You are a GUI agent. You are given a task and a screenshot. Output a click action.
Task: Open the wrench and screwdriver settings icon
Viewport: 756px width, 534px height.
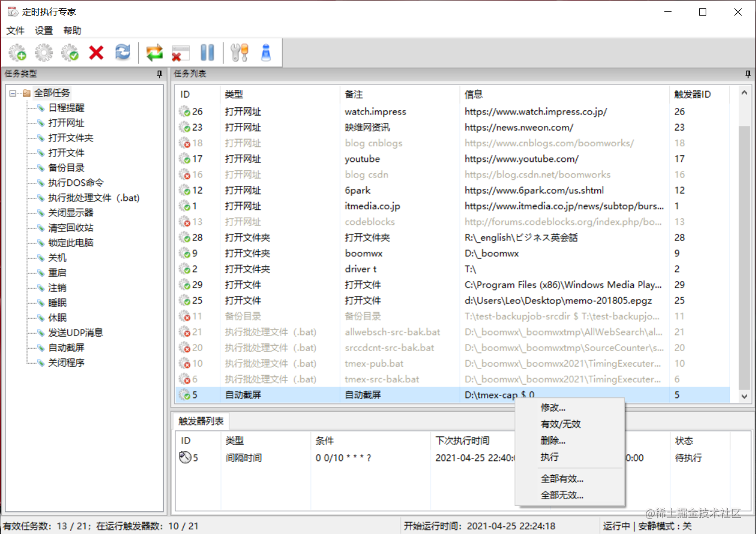tap(239, 53)
